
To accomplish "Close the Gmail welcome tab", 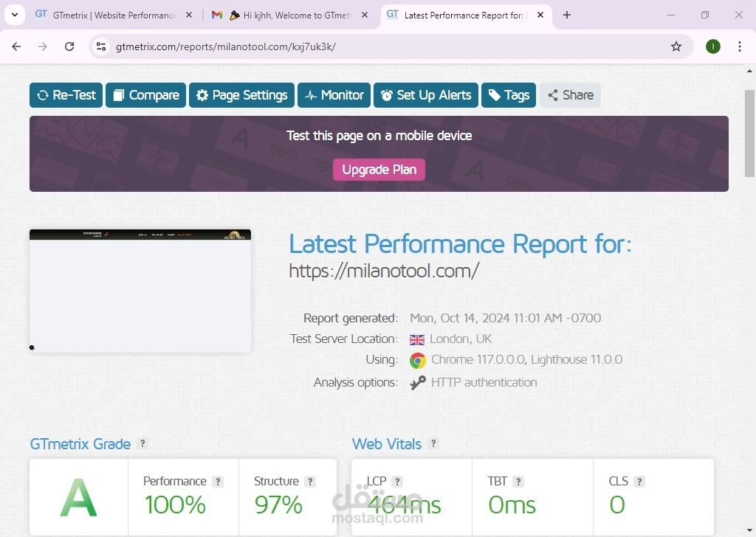I will tap(365, 15).
